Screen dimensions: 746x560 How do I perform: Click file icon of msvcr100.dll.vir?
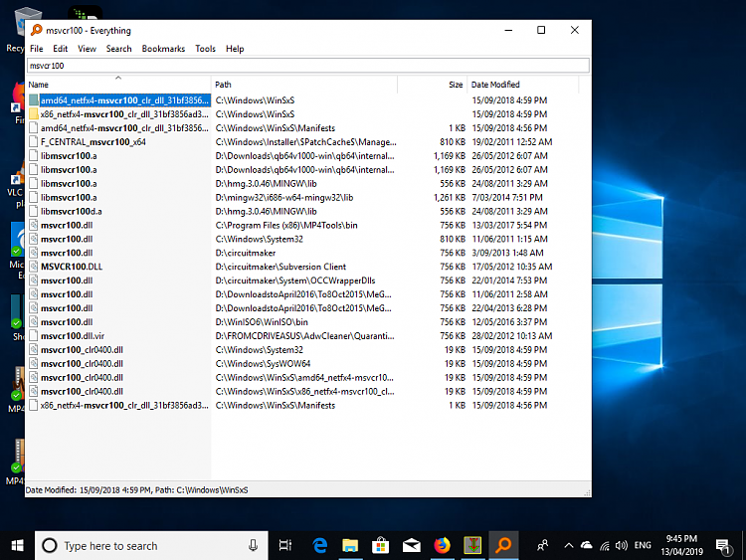click(x=33, y=336)
